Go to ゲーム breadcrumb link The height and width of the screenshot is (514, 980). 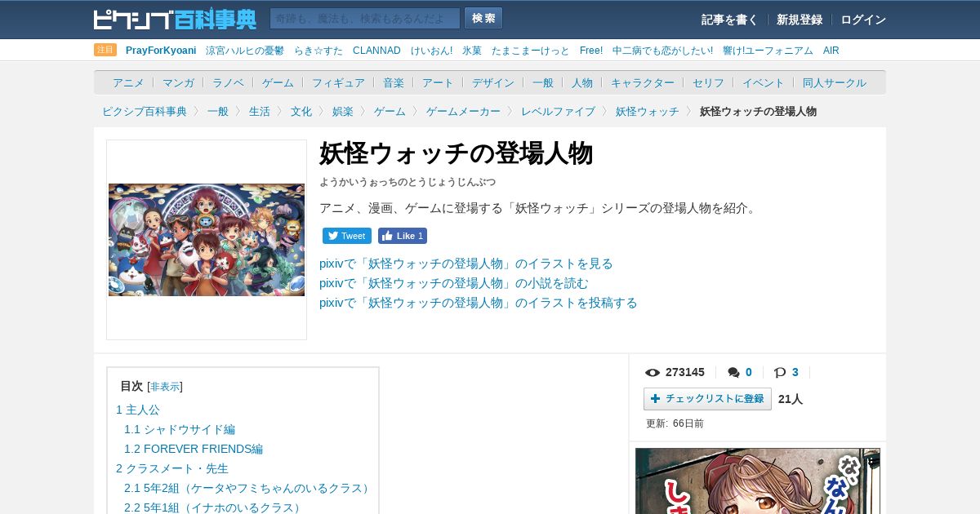coord(390,112)
